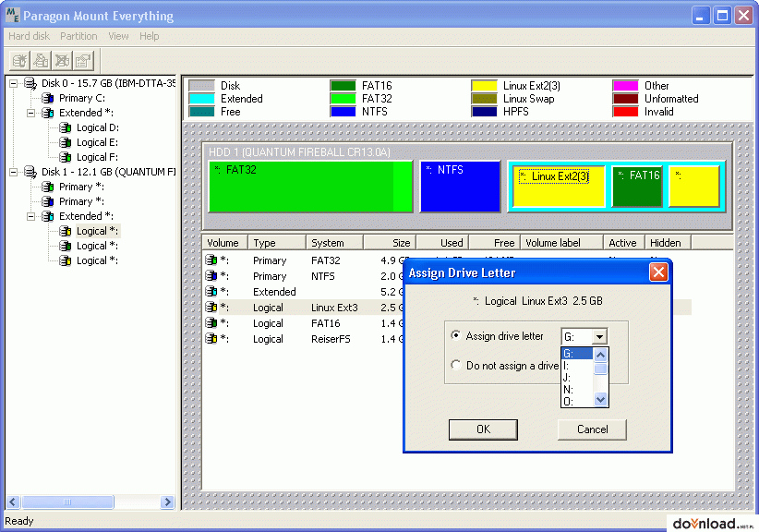Screen dimensions: 759x532
Task: Select the Disk 0 drive icon in tree
Action: click(30, 83)
